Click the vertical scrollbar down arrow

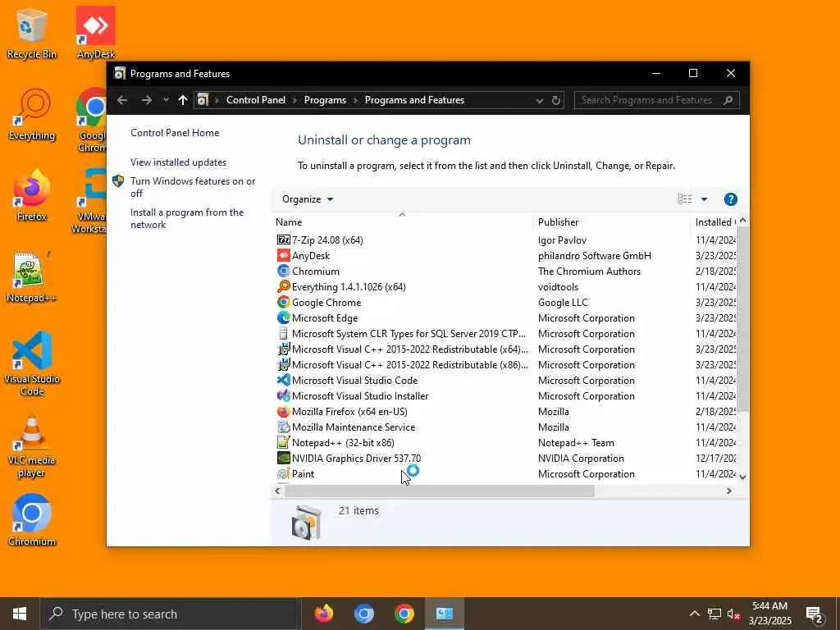(x=742, y=477)
